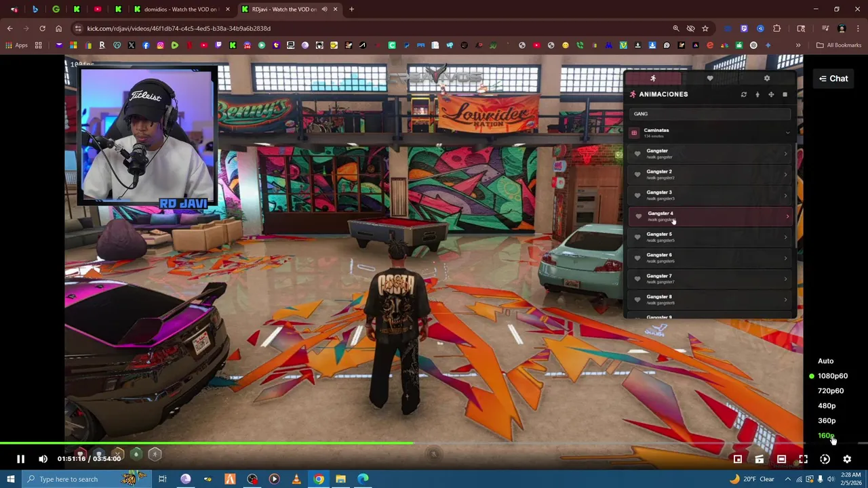Select 160p video quality
This screenshot has height=488, width=868.
[826, 435]
